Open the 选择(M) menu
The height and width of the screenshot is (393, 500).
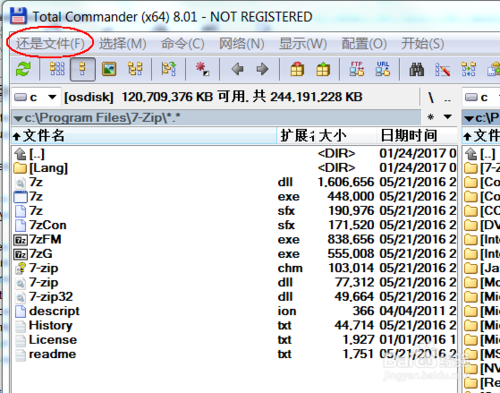(123, 44)
